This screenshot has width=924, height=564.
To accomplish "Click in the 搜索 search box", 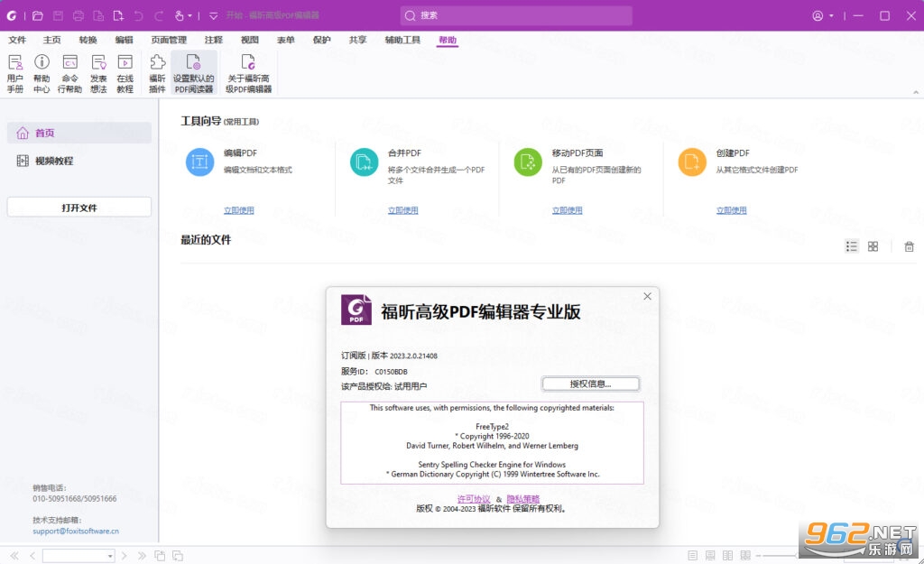I will pyautogui.click(x=516, y=15).
